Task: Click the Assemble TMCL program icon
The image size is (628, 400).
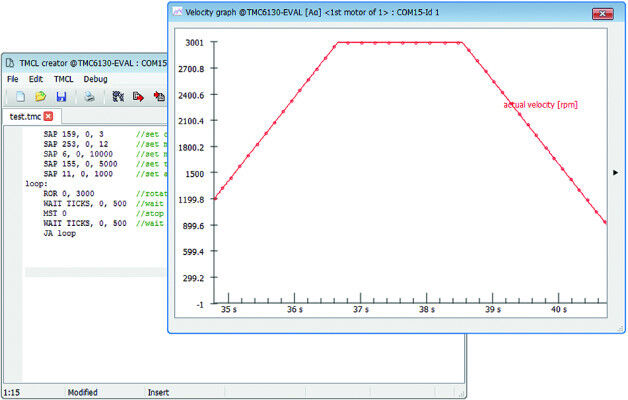Action: [118, 96]
